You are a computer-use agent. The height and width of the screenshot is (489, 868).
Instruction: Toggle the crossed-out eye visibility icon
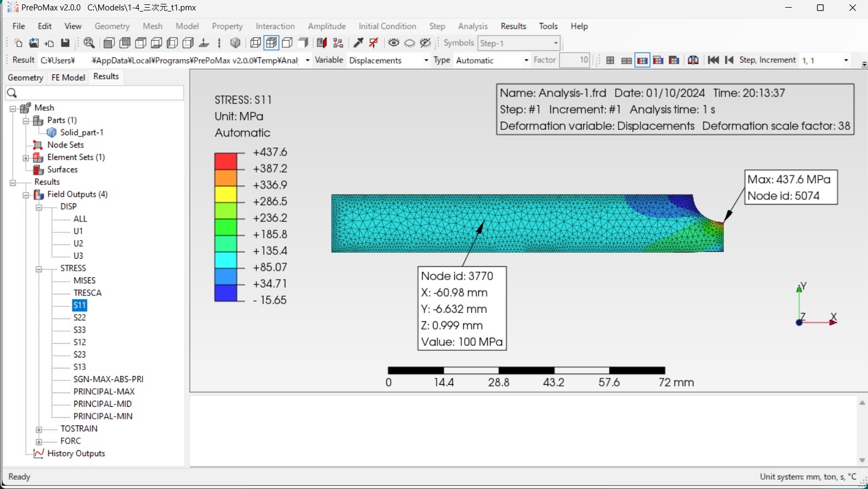click(425, 43)
